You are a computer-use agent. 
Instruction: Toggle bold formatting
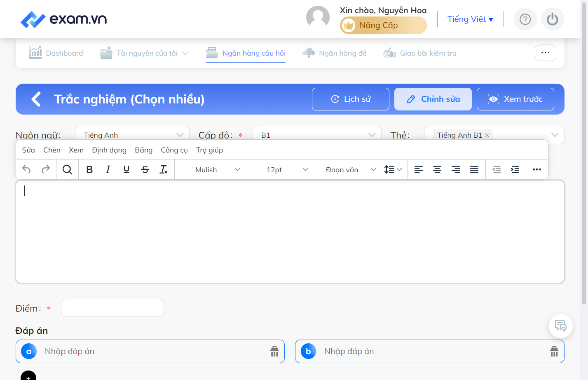(x=89, y=169)
